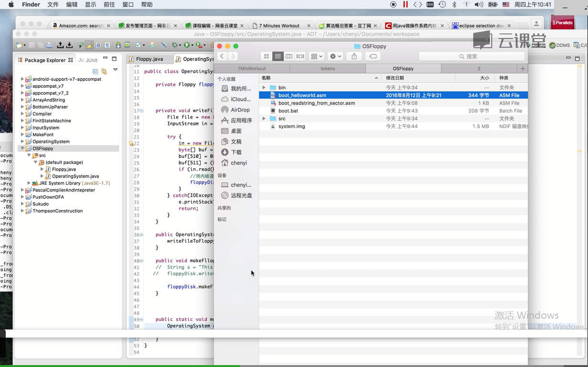Click the Finder edit tags icon

[373, 56]
